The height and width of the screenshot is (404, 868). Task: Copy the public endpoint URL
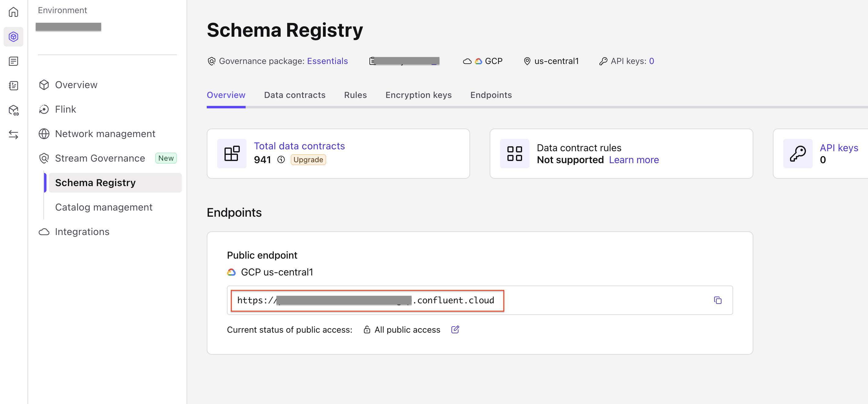pyautogui.click(x=718, y=301)
